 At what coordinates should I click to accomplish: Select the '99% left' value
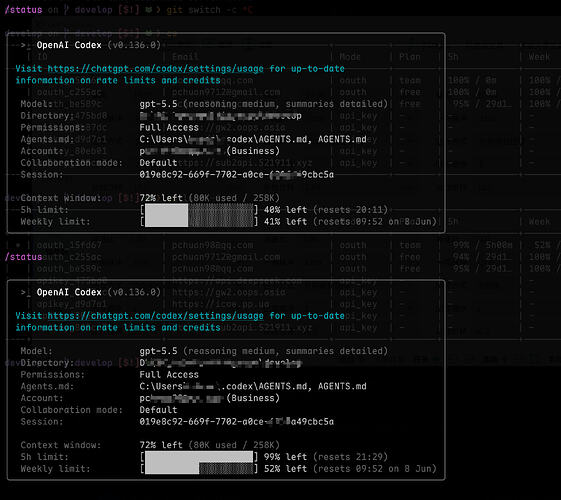(285, 457)
